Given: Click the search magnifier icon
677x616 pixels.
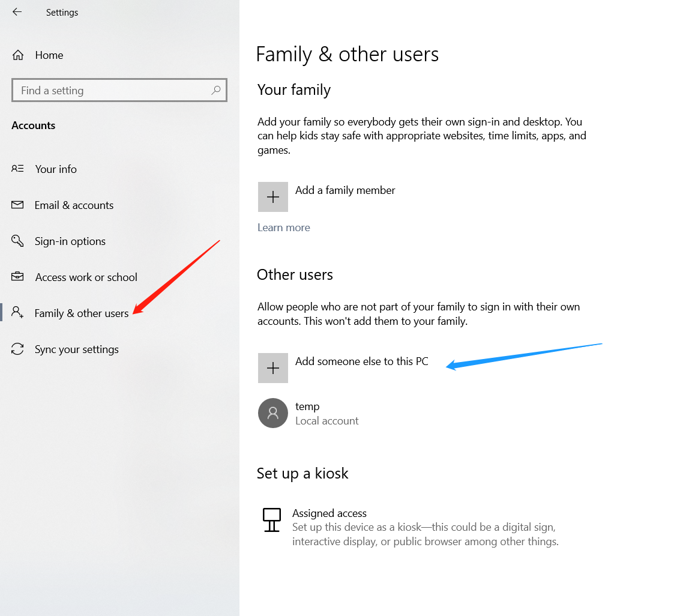Looking at the screenshot, I should click(x=216, y=90).
